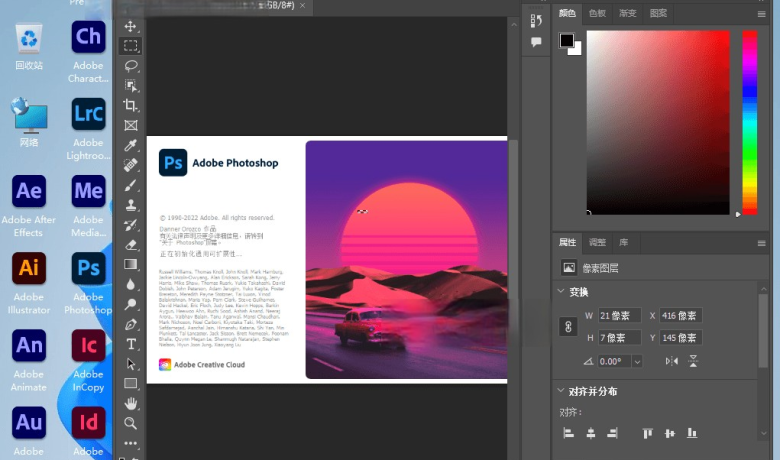Open Adobe Character Animator desktop shortcut
The image size is (780, 460).
point(88,51)
